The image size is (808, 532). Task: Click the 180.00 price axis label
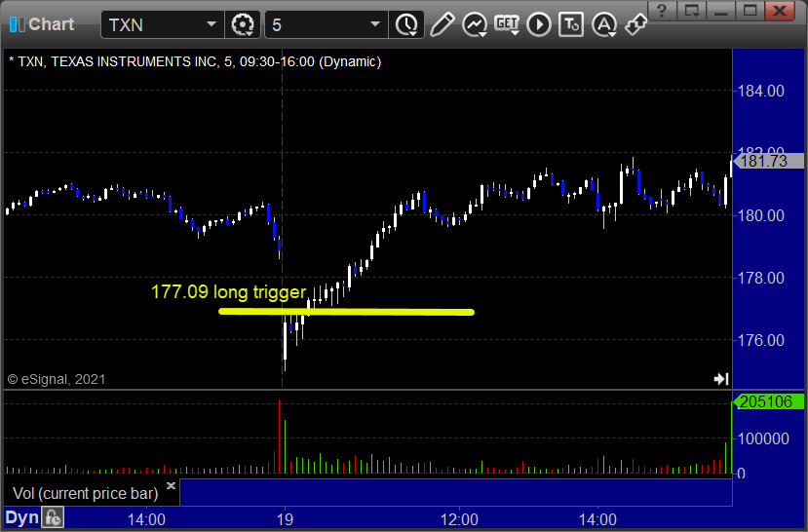[760, 215]
